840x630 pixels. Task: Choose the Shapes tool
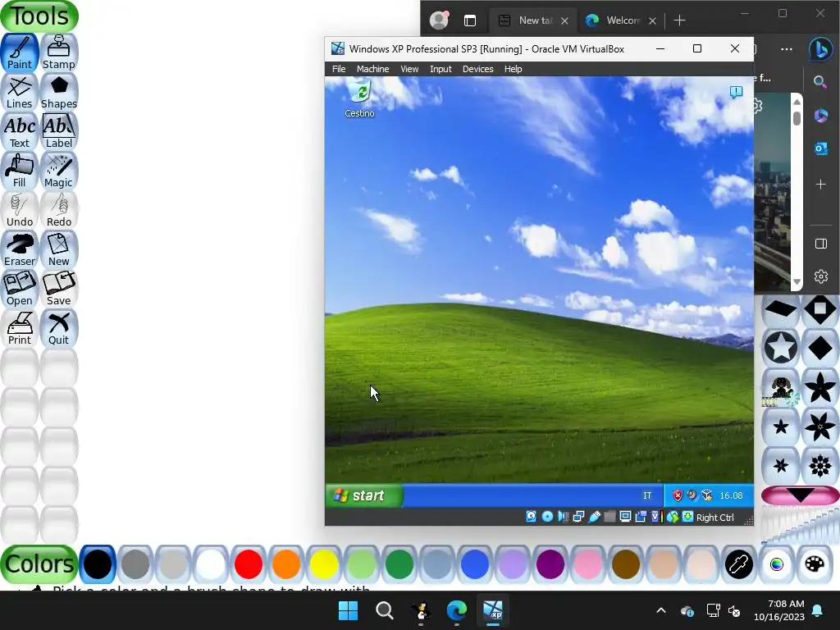(x=59, y=92)
